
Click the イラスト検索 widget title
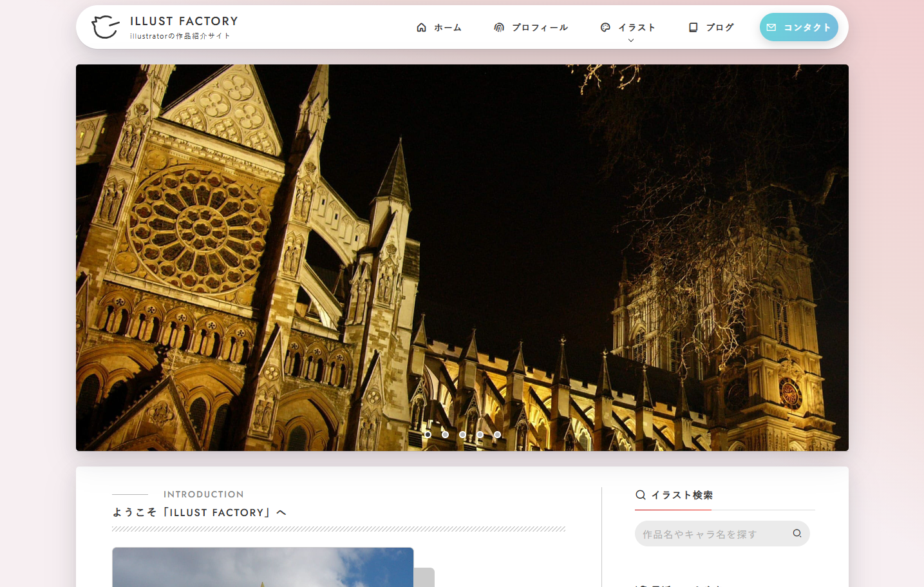[682, 495]
